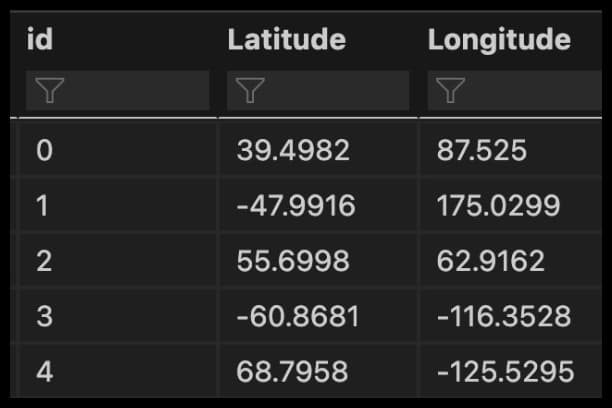The width and height of the screenshot is (612, 408).
Task: Select the Latitude cell 55.6998
Action: point(293,261)
